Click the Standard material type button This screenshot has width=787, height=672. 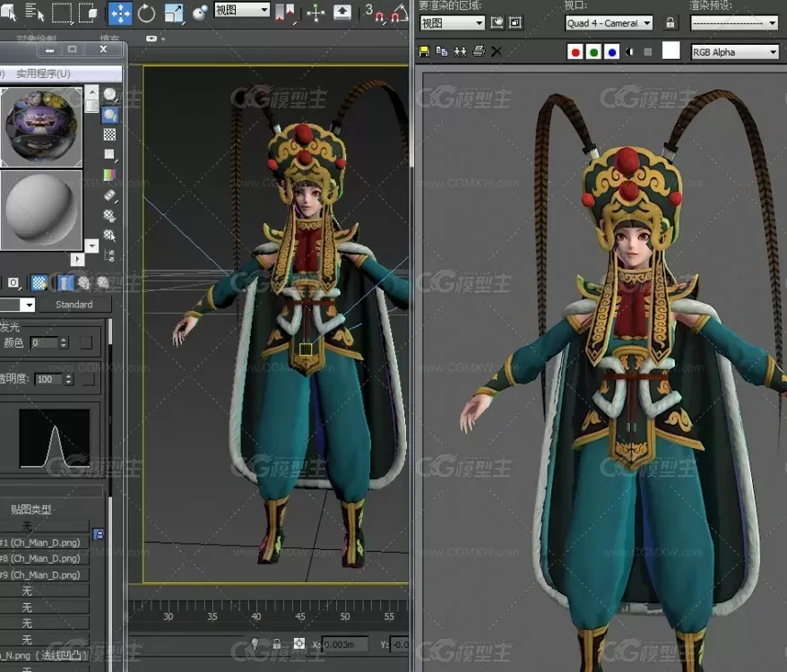coord(74,305)
